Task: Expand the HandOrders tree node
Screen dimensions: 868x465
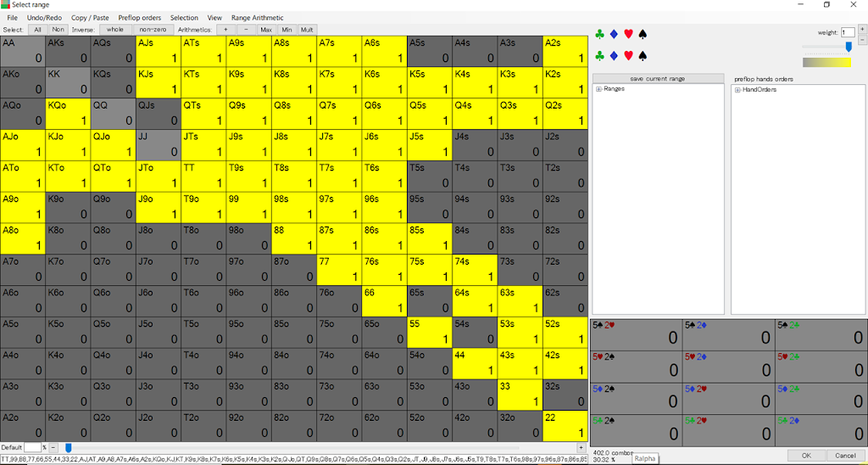Action: tap(737, 90)
